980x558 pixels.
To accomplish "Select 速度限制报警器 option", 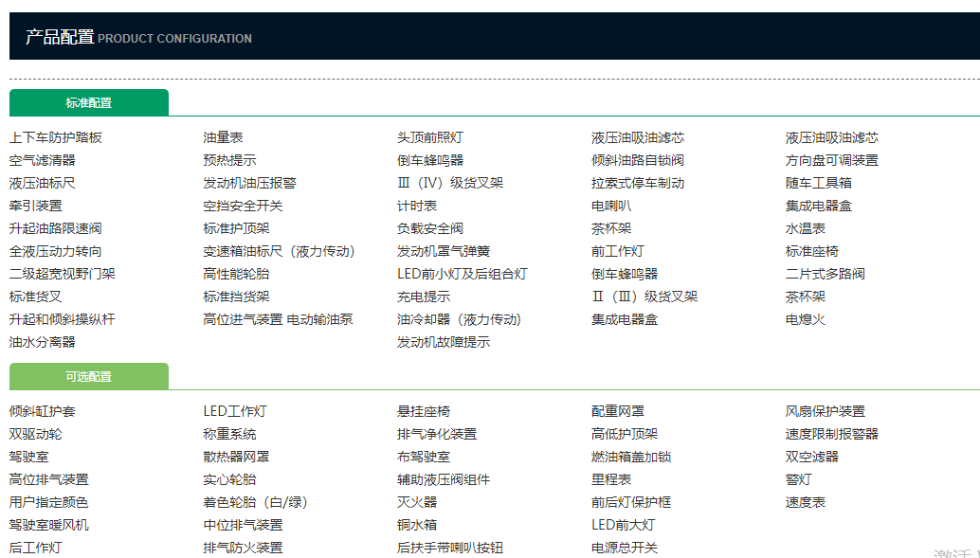I will pos(832,434).
